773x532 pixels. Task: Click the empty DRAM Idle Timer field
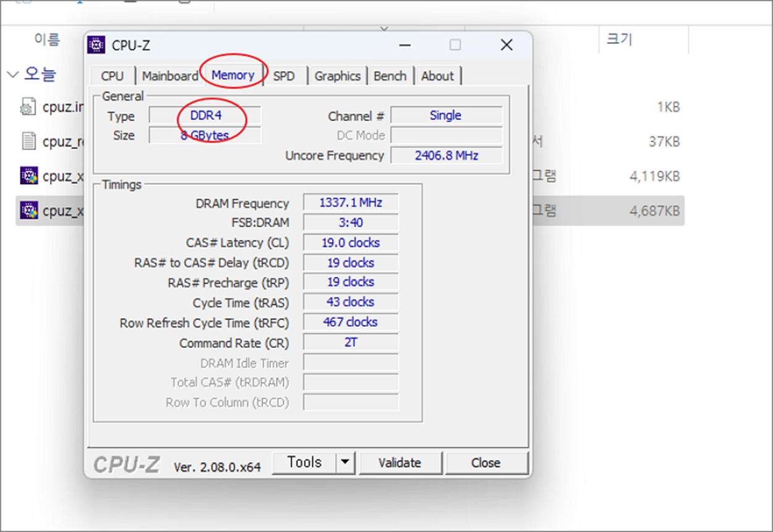pos(351,363)
